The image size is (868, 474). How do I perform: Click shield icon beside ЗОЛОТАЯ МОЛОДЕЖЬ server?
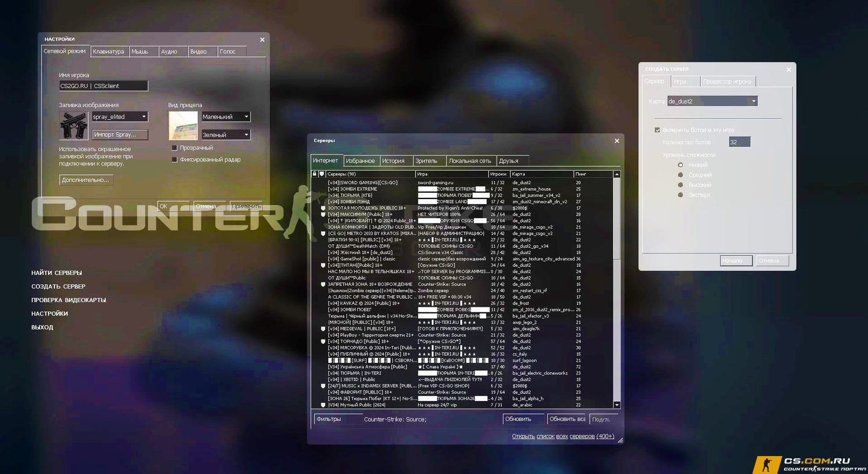coord(323,208)
